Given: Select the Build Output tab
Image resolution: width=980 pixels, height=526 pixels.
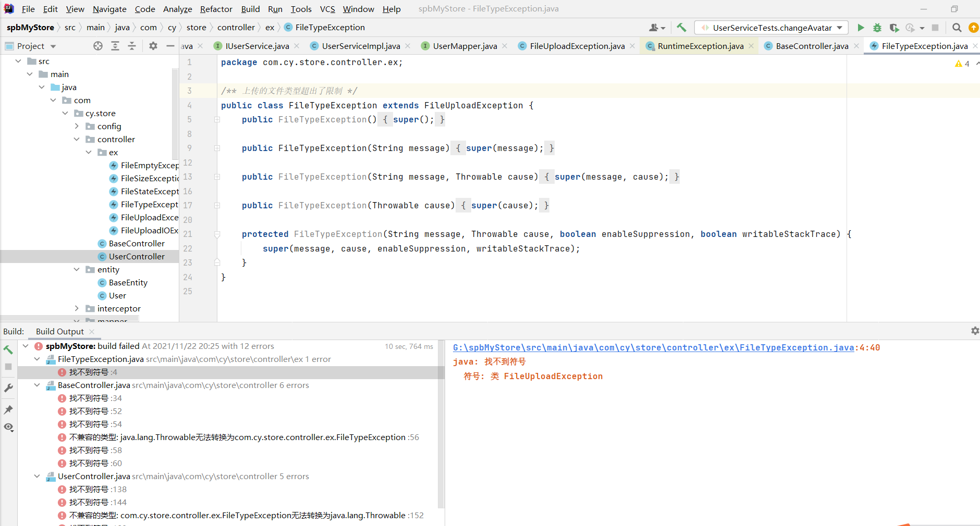Looking at the screenshot, I should pos(60,331).
